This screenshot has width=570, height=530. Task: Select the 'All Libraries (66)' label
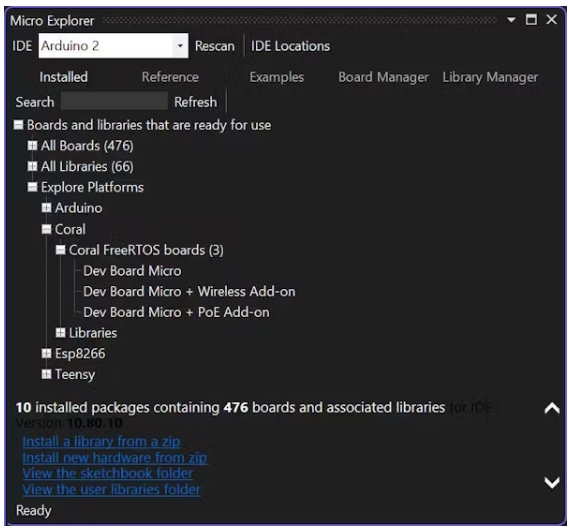87,166
